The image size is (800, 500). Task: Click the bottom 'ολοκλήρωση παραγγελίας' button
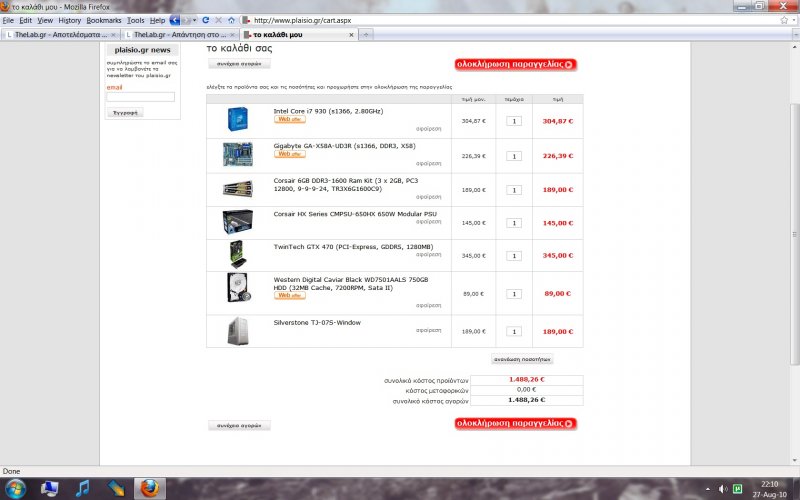click(516, 423)
